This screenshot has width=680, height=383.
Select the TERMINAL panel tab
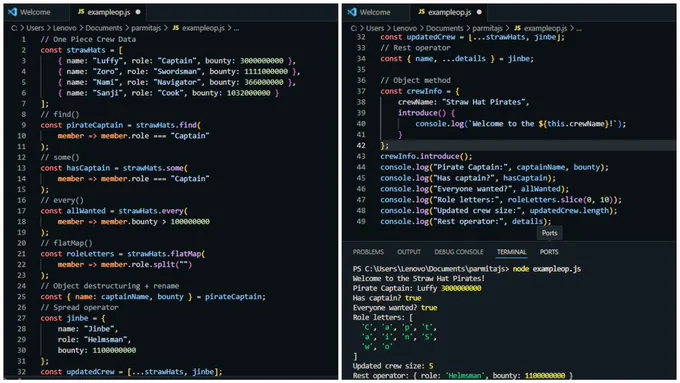click(512, 252)
